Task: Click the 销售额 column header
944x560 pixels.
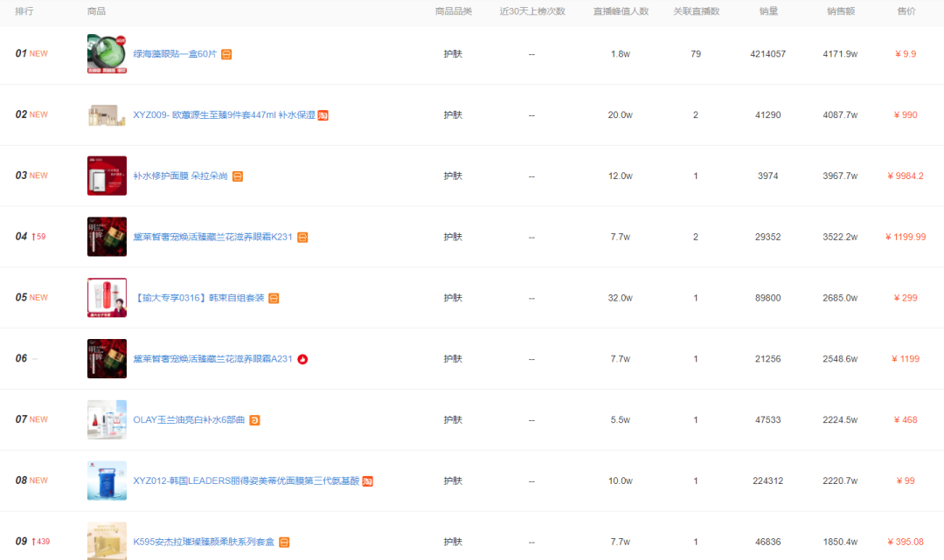Action: pos(841,10)
